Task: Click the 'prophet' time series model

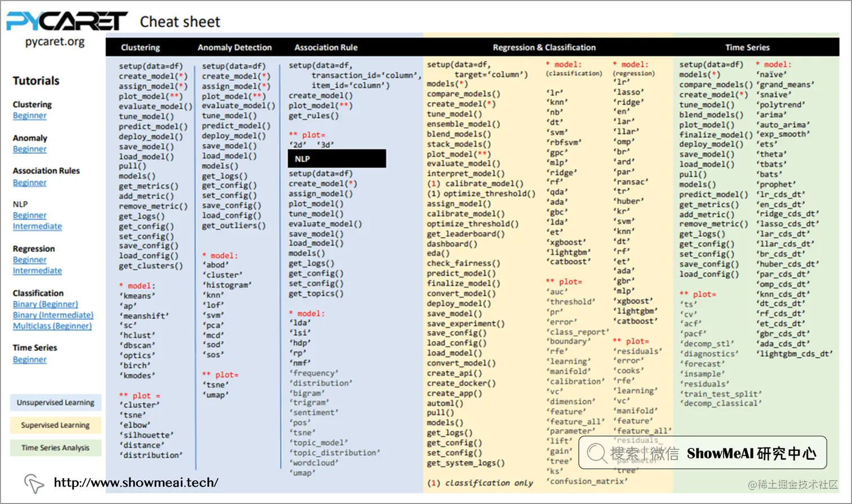Action: point(776,185)
